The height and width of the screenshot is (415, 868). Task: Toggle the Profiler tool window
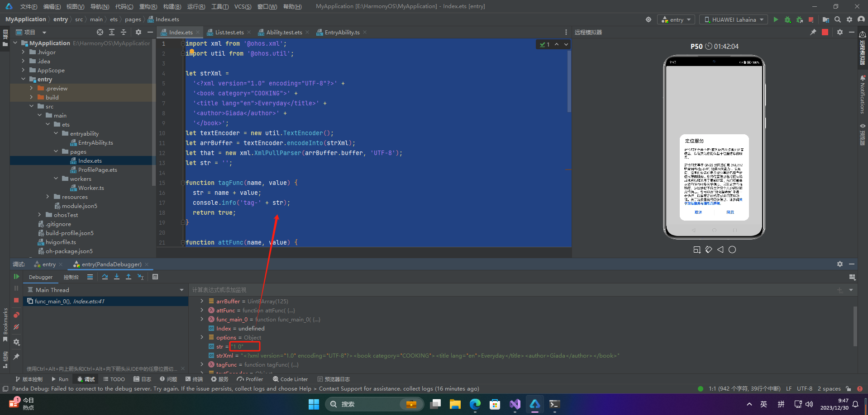pos(250,379)
